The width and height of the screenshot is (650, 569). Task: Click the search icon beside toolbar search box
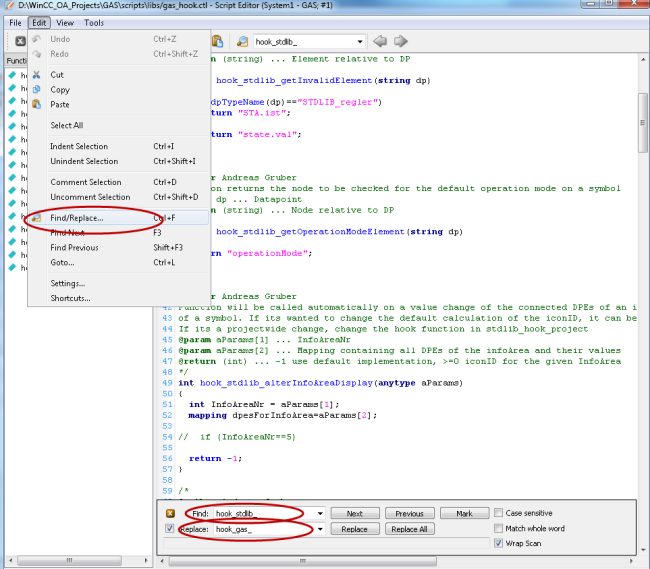pos(242,41)
